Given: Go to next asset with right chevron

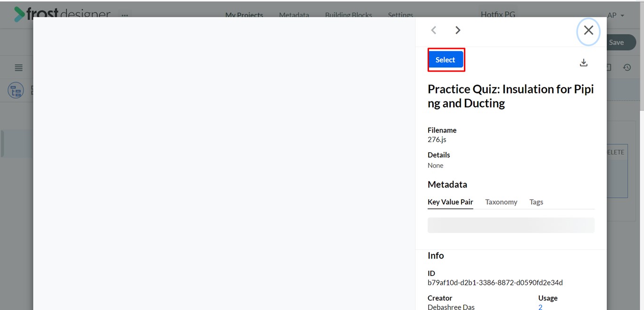Looking at the screenshot, I should pos(458,30).
